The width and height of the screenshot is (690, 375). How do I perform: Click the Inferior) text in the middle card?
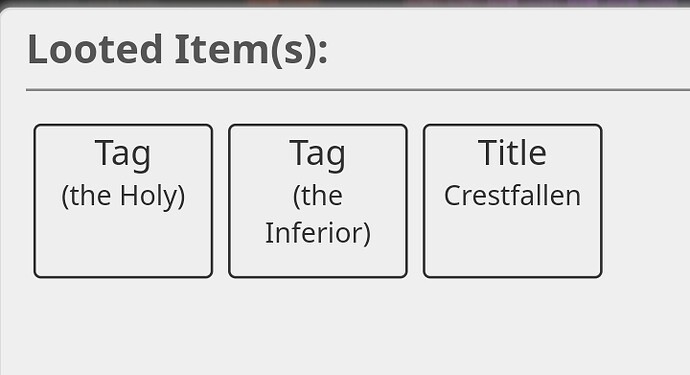point(318,233)
